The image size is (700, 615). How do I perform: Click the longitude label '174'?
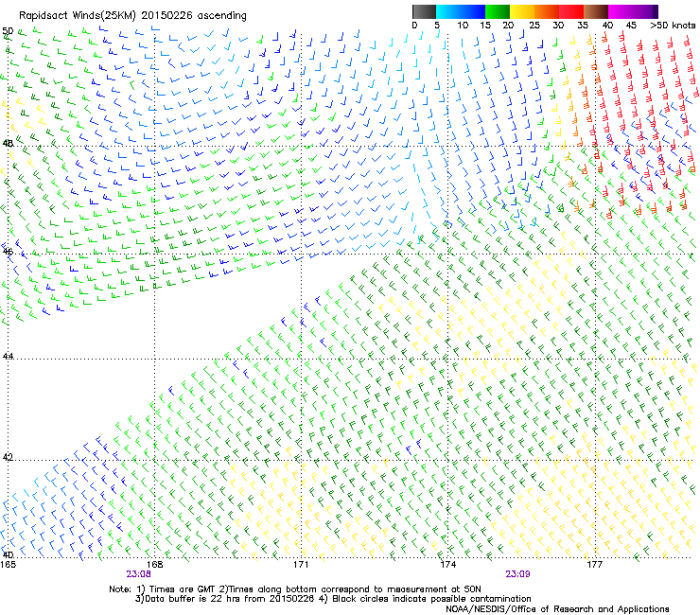(x=447, y=565)
